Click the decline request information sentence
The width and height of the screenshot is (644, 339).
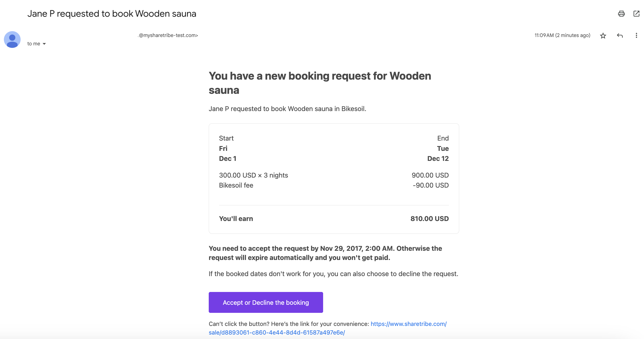click(x=333, y=274)
